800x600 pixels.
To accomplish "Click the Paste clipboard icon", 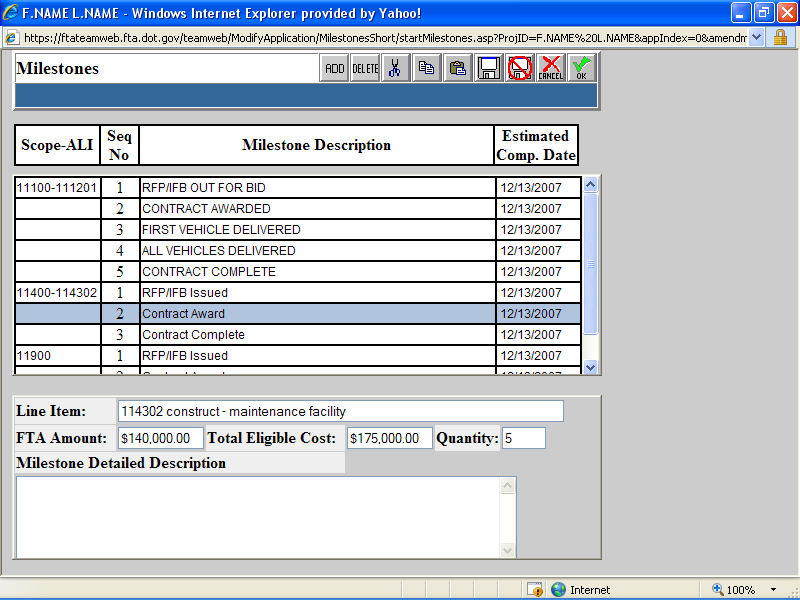I will (x=457, y=69).
